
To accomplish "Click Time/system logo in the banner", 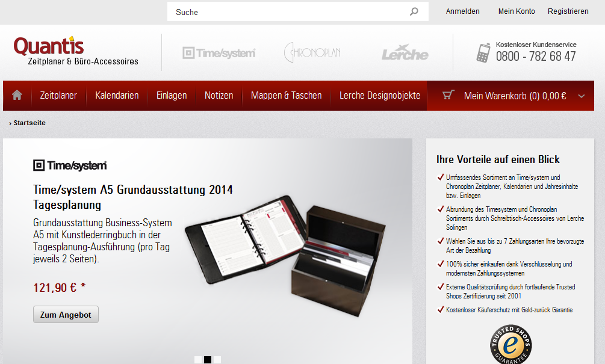I will pos(70,165).
